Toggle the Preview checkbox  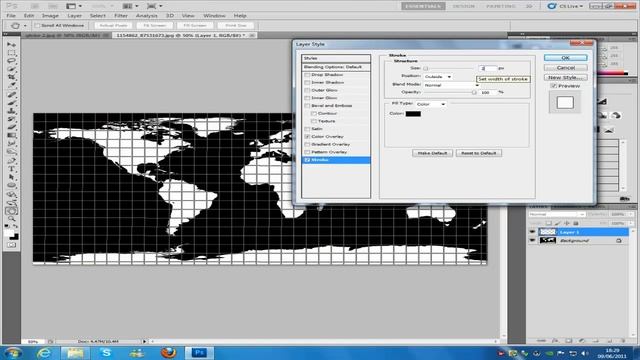pos(553,86)
